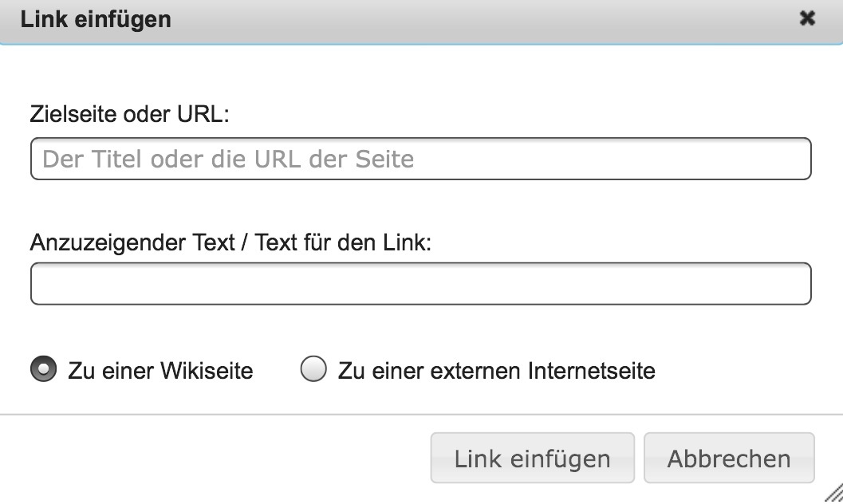
Task: Focus the Zielseite oder URL input field
Action: tap(420, 159)
